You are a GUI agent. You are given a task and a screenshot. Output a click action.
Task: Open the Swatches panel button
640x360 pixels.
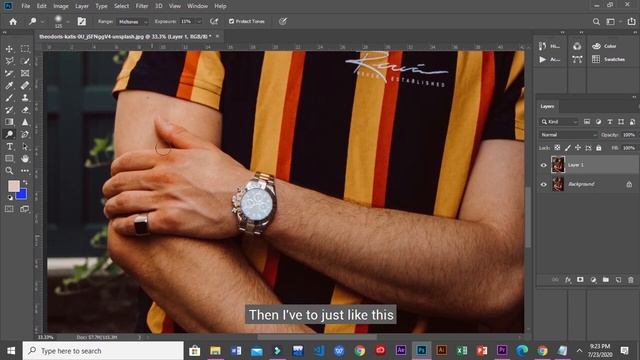click(609, 60)
